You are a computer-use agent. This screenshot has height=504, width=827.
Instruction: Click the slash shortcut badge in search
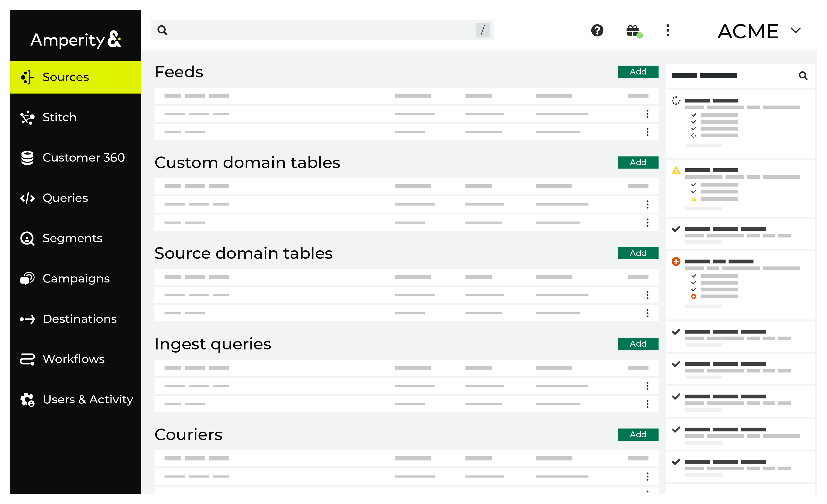click(x=483, y=30)
